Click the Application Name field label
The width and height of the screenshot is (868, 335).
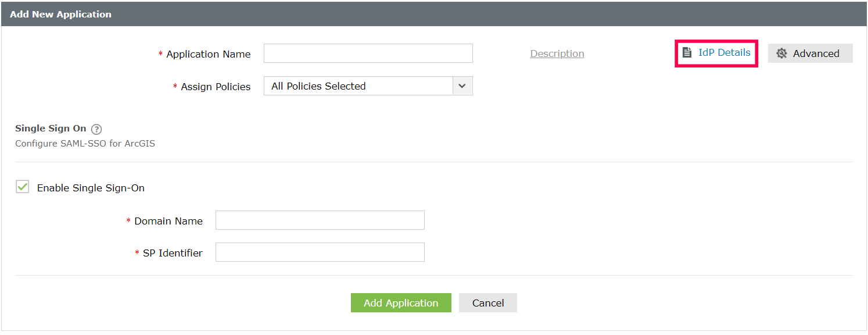point(208,54)
